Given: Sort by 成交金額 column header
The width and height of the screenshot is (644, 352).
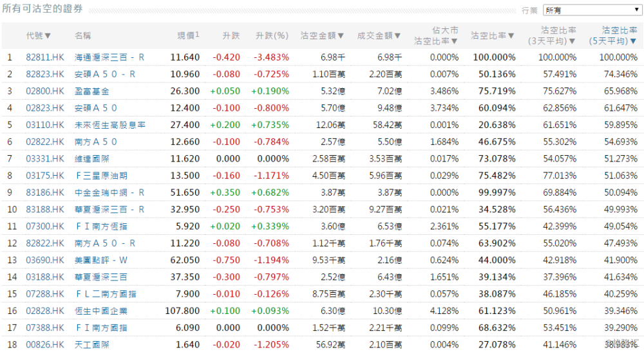Looking at the screenshot, I should tap(379, 35).
